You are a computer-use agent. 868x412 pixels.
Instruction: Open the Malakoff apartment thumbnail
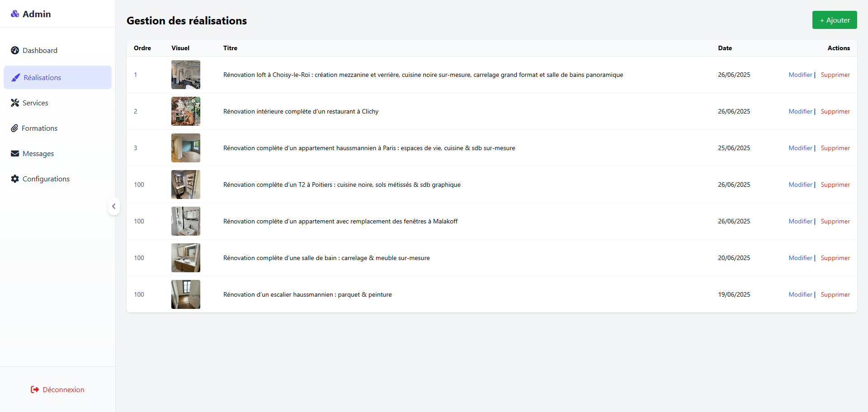[x=186, y=222]
